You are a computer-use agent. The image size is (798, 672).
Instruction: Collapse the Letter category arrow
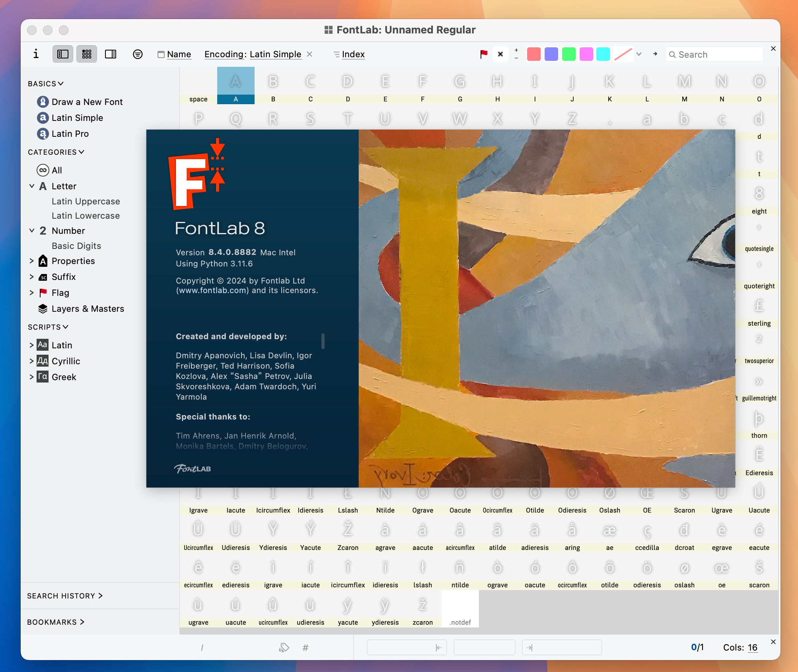point(32,186)
